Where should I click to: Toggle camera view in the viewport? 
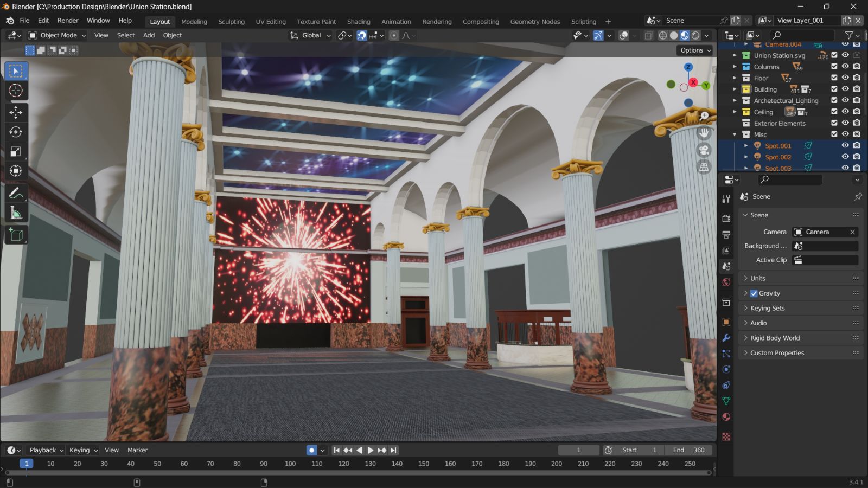pos(704,150)
